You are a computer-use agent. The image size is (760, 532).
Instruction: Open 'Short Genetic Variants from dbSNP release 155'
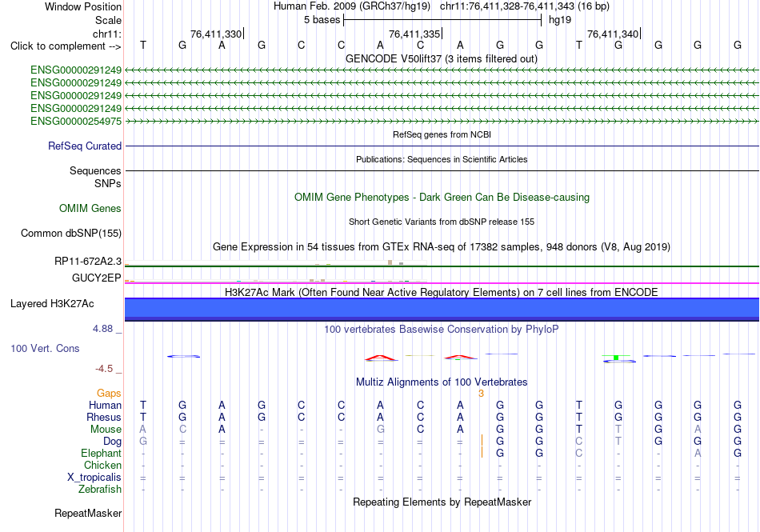(x=442, y=222)
